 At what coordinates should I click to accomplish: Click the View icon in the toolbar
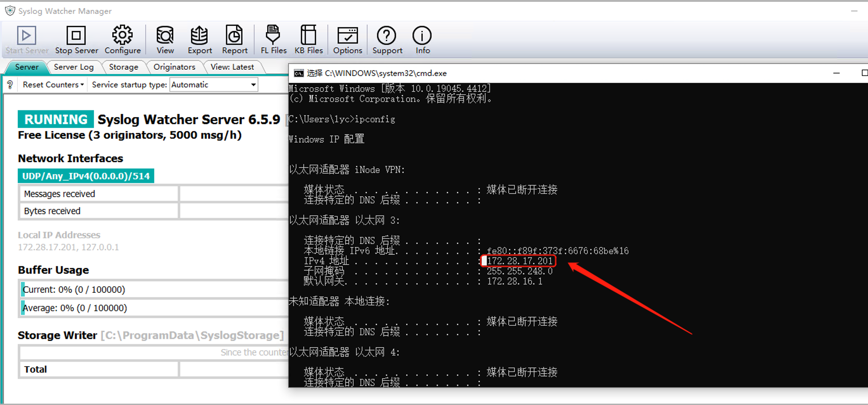tap(165, 39)
